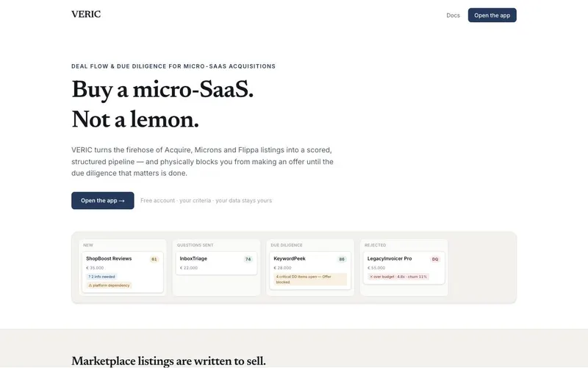Click score badge 74 on InboxTriage
Screen dimensions: 588x368
(248, 259)
